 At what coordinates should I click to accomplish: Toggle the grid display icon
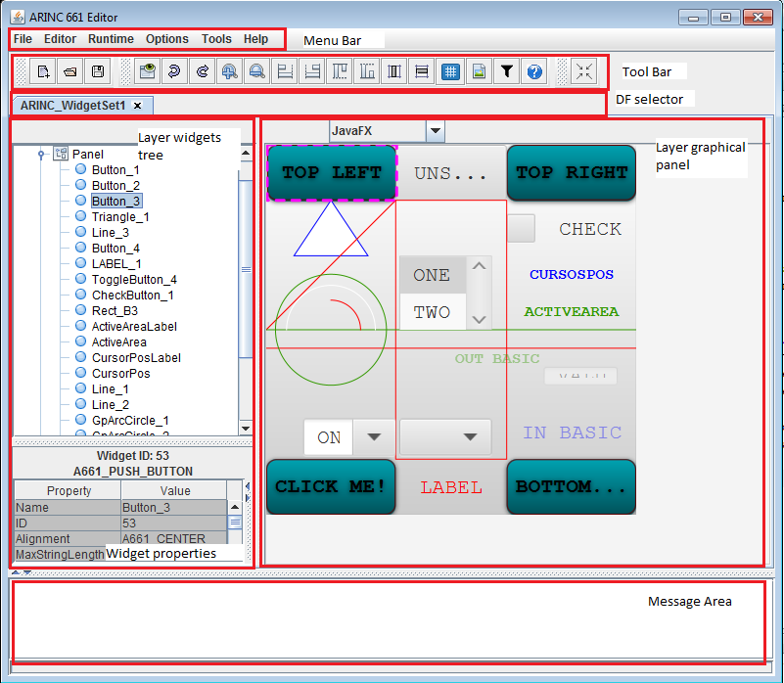pyautogui.click(x=448, y=70)
